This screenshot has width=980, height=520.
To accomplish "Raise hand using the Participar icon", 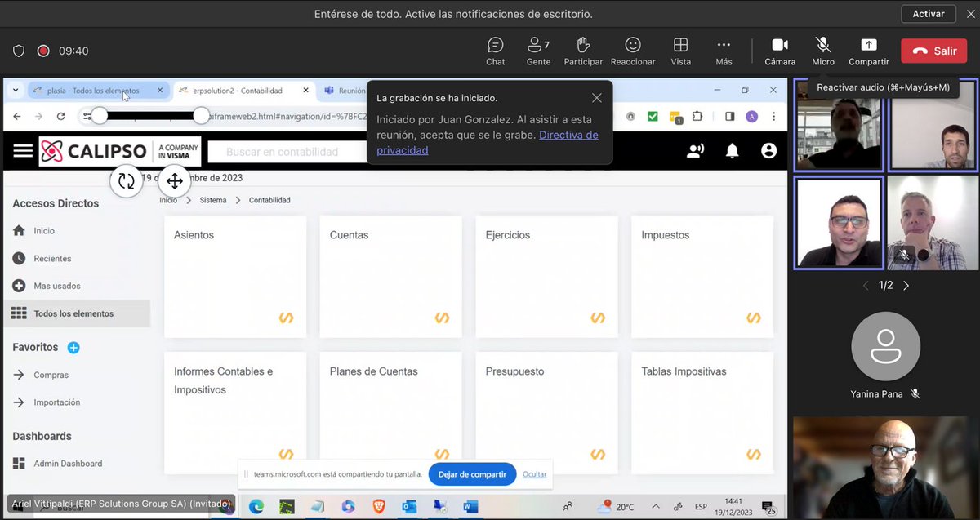I will [583, 51].
